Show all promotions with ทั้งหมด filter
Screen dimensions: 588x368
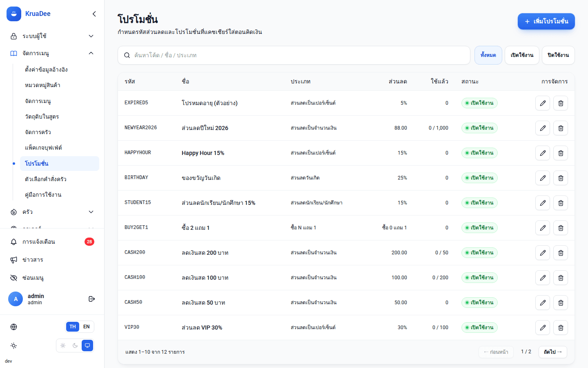click(488, 55)
